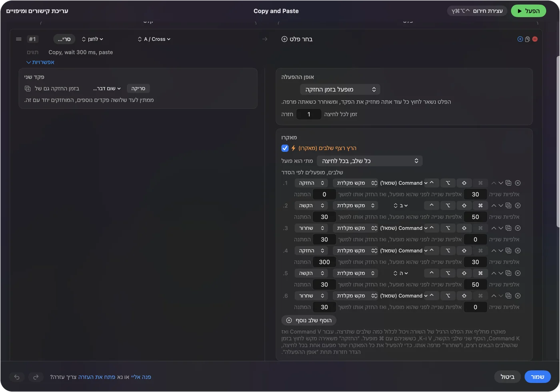Toggle the ⇧ Shift modifier on step 1
560x392 pixels.
[x=464, y=183]
